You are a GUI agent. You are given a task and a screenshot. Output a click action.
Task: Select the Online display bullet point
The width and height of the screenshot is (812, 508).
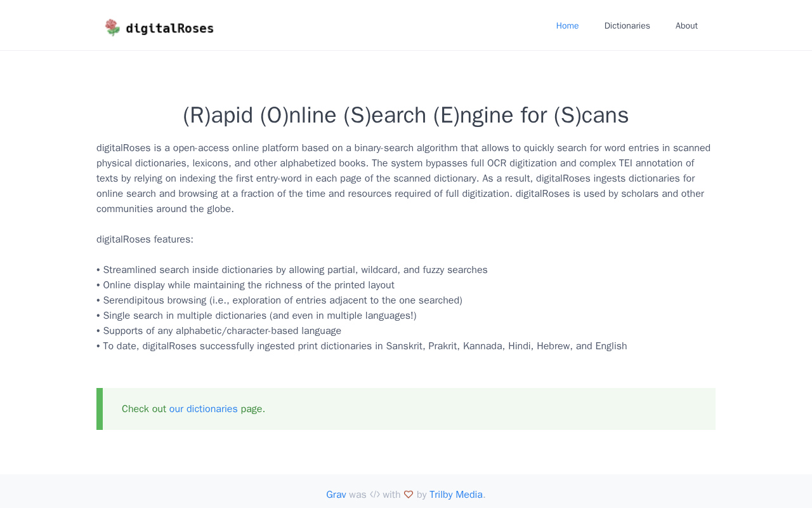tap(246, 285)
